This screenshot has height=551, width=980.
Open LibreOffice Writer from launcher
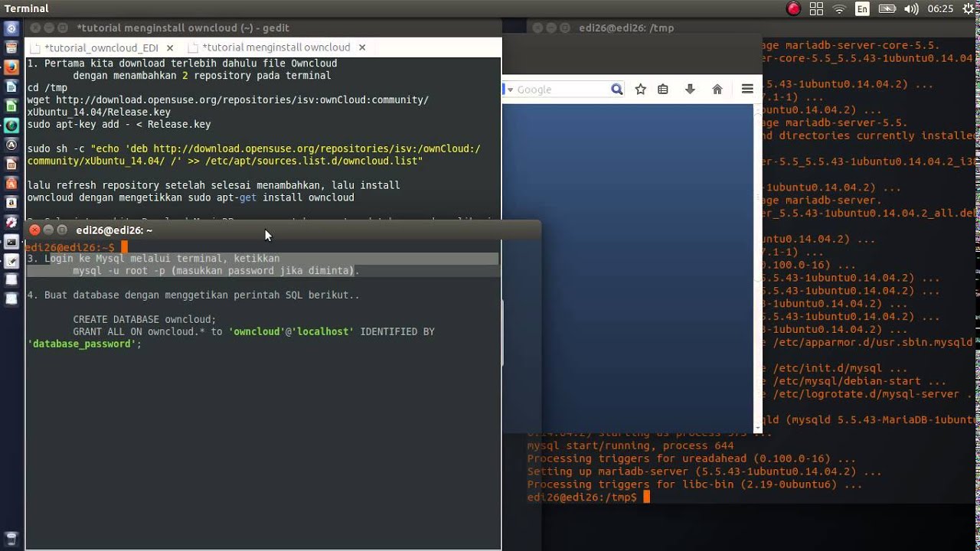point(11,86)
